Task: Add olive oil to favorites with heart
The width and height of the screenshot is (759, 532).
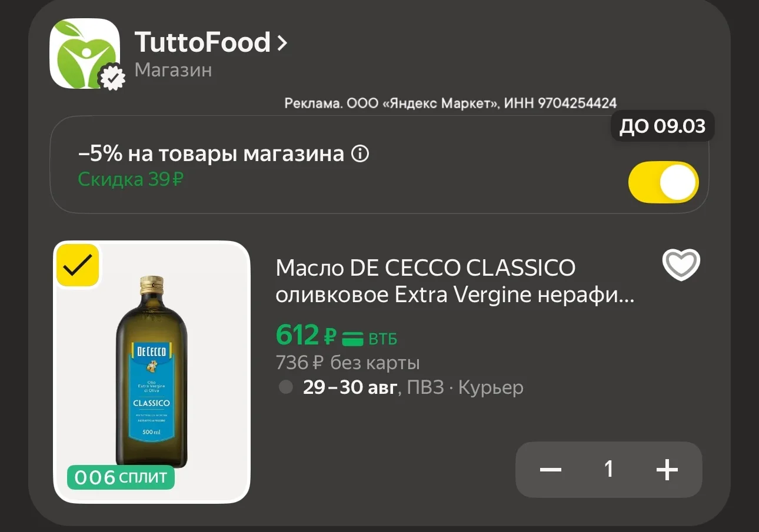Action: (x=681, y=265)
